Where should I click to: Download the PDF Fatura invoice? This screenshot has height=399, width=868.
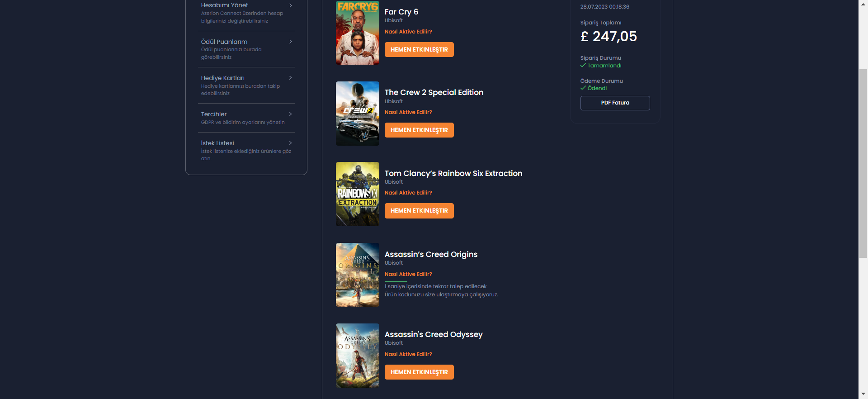[615, 103]
